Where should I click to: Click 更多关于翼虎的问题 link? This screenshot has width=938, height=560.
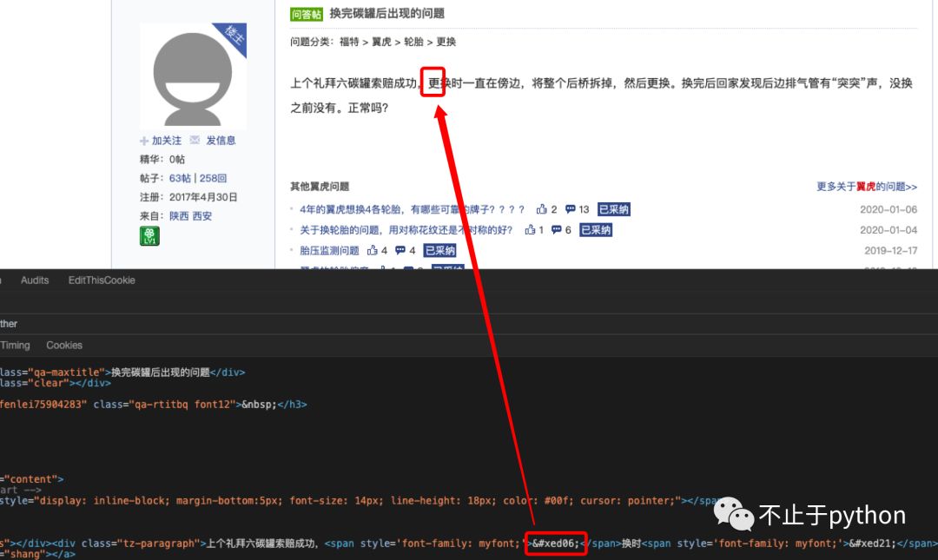pyautogui.click(x=866, y=187)
